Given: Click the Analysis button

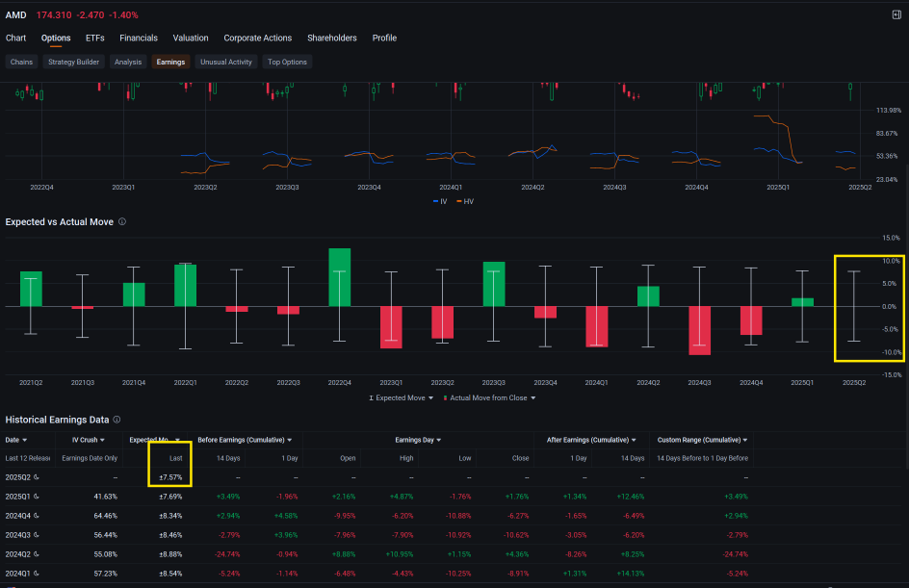Looking at the screenshot, I should click(x=128, y=62).
